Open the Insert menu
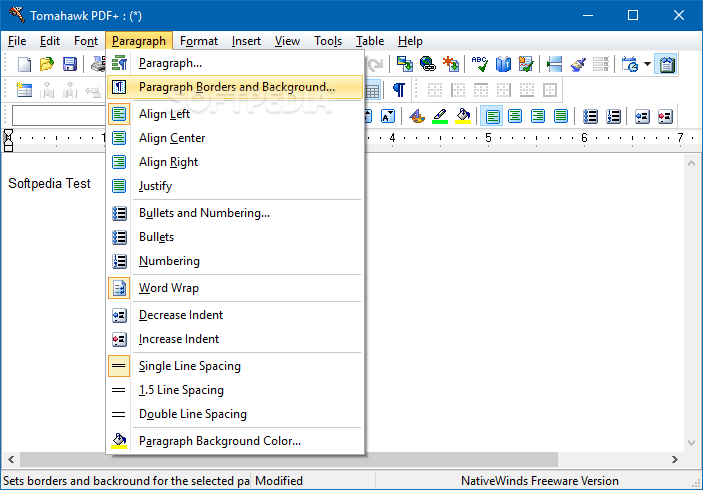The height and width of the screenshot is (490, 703). (246, 41)
